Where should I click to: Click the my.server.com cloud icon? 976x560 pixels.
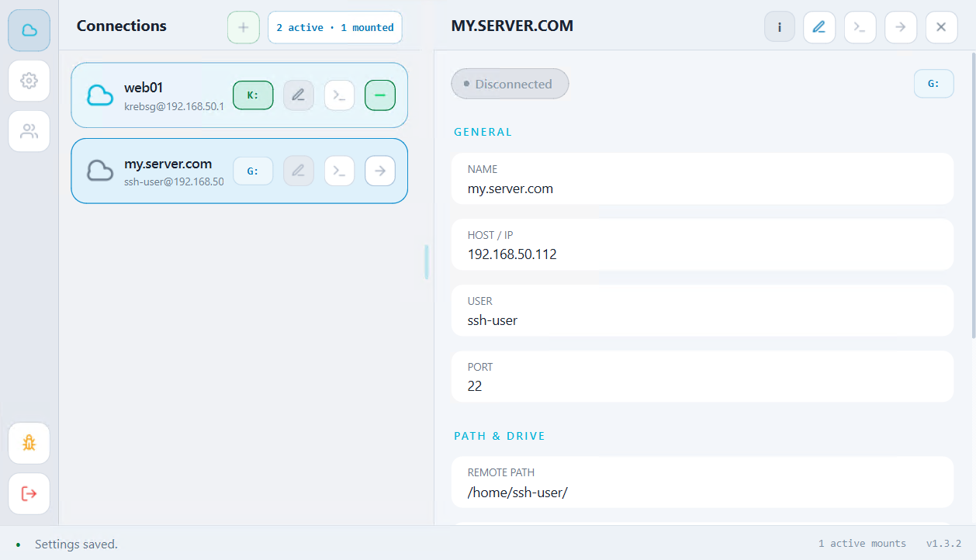point(100,171)
